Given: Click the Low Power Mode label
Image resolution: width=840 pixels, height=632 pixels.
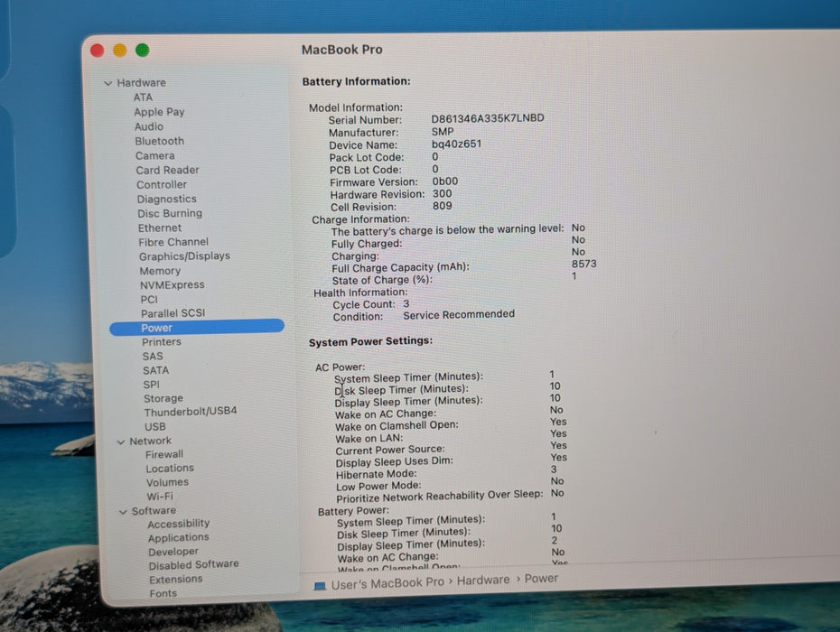Looking at the screenshot, I should tap(378, 487).
